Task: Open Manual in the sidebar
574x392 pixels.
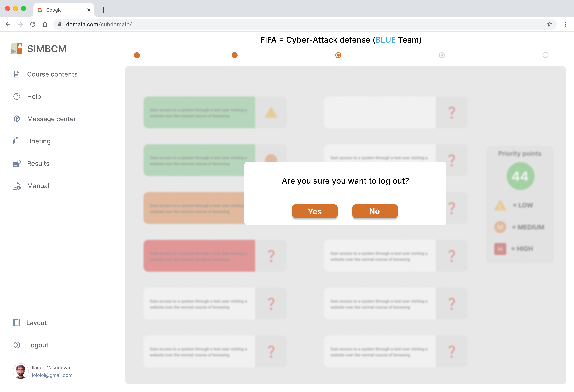Action: (x=38, y=186)
